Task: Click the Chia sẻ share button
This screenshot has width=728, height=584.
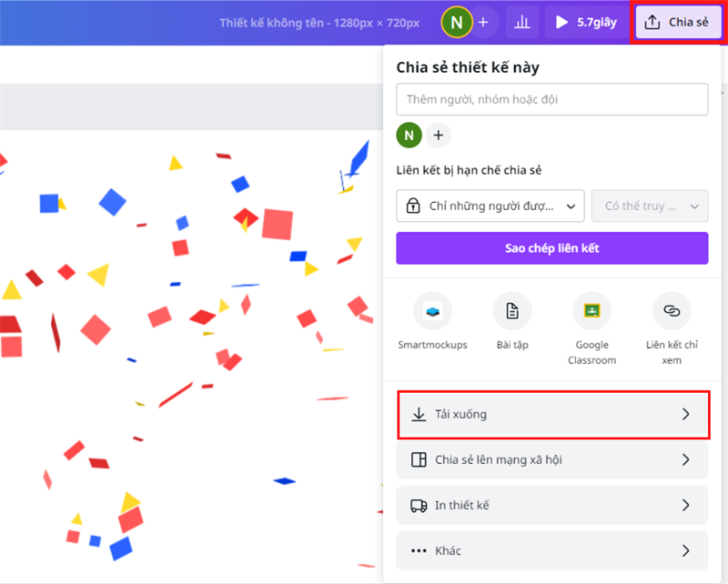Action: click(x=677, y=22)
